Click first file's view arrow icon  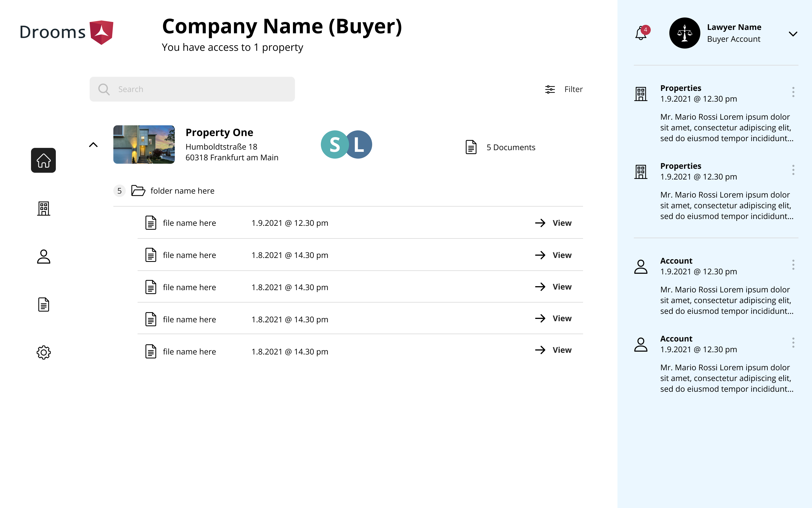click(x=540, y=223)
